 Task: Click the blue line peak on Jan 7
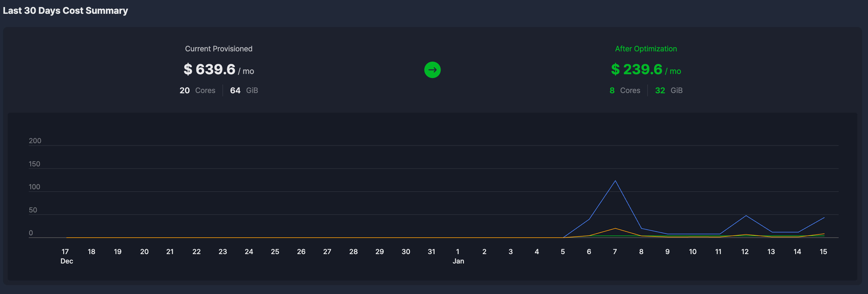[x=615, y=181]
